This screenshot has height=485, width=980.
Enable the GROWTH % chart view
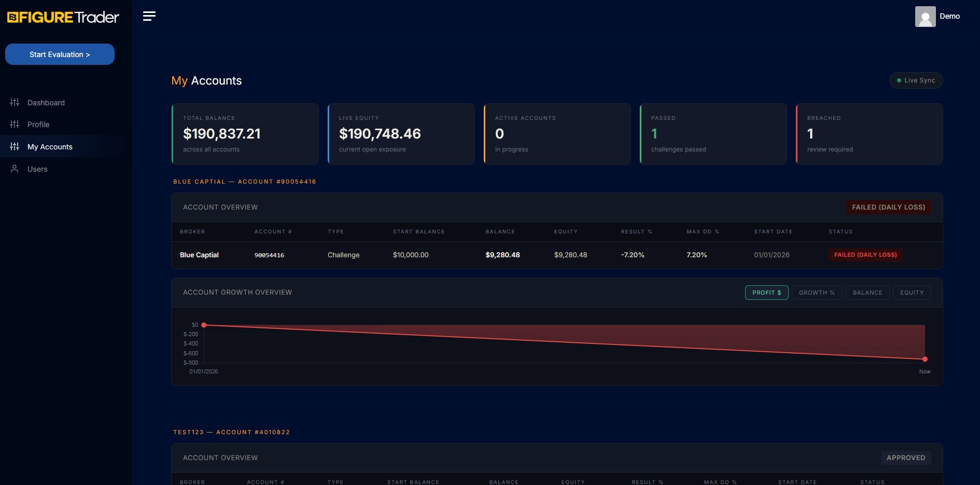click(817, 292)
